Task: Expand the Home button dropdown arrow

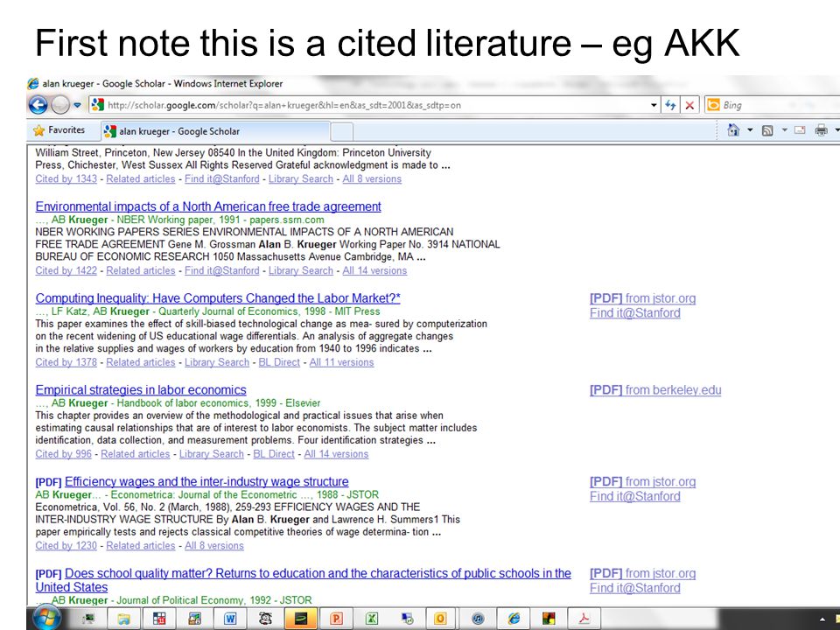Action: pyautogui.click(x=750, y=129)
